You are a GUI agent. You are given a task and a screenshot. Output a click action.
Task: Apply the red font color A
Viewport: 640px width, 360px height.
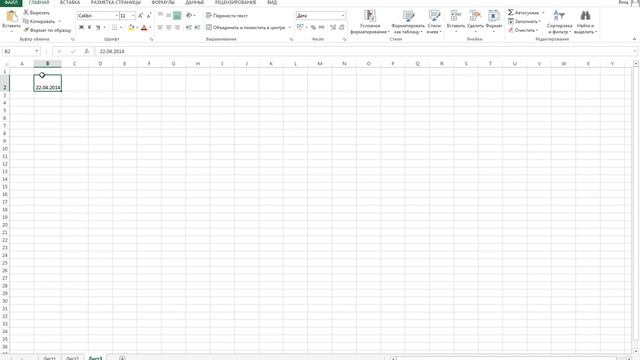tap(144, 27)
